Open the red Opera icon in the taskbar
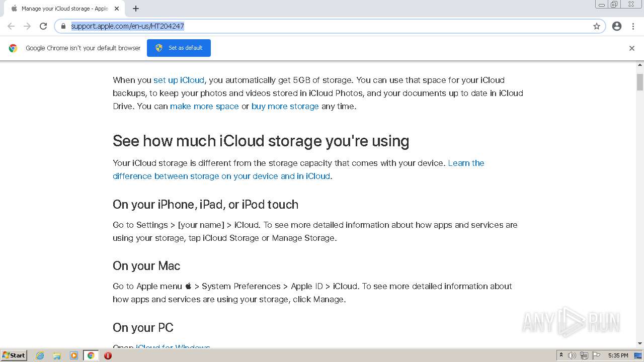Screen dimensions: 644x362 pyautogui.click(x=108, y=355)
